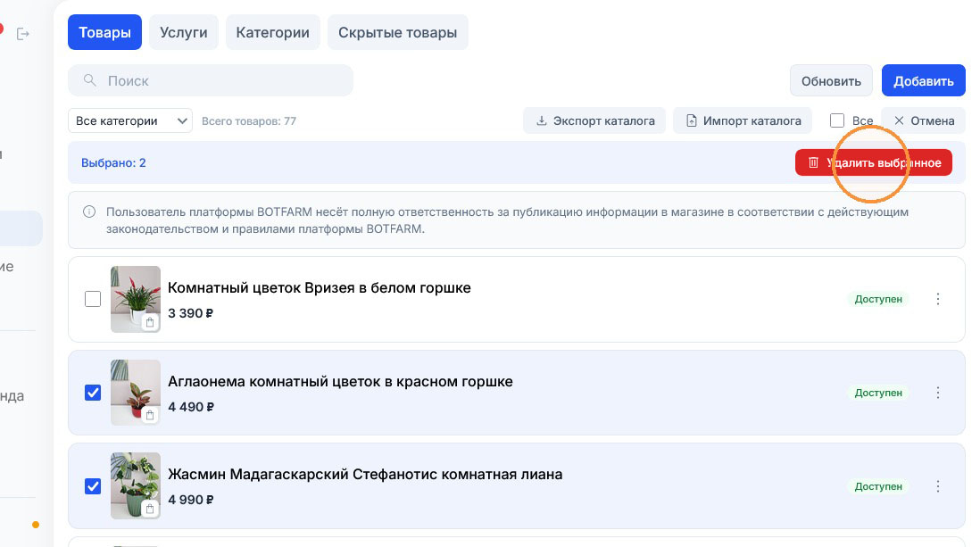Click the price 4 990 ₽

tap(191, 500)
